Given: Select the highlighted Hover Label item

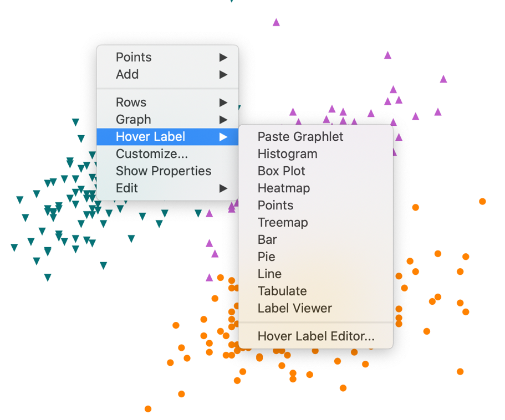Looking at the screenshot, I should coord(151,137).
